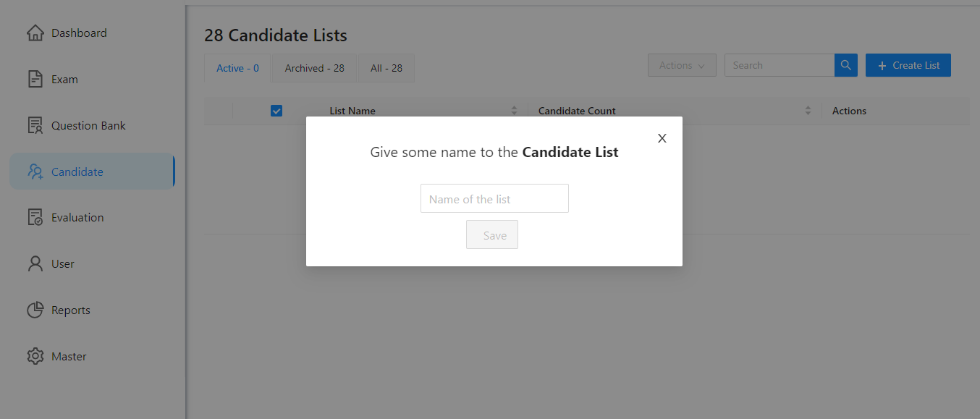Select the Candidate sidebar icon
The image size is (980, 419).
tap(35, 172)
